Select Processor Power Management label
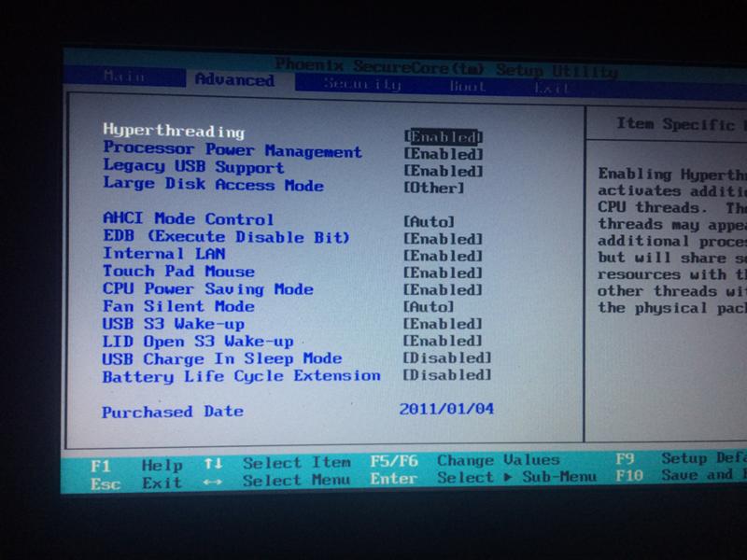This screenshot has height=560, width=747. tap(233, 149)
